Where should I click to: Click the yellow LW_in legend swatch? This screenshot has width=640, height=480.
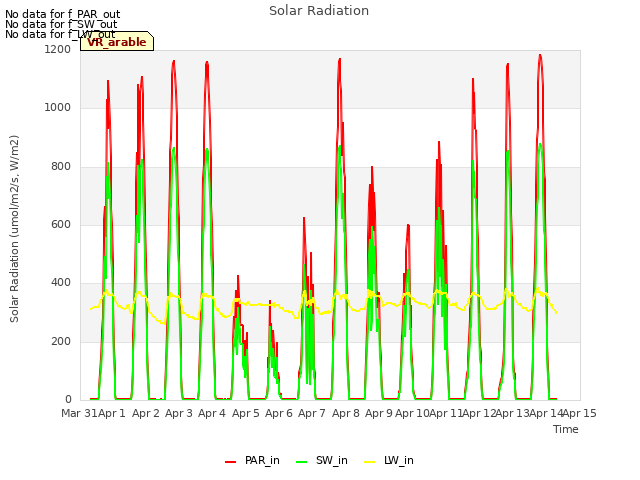(x=369, y=462)
